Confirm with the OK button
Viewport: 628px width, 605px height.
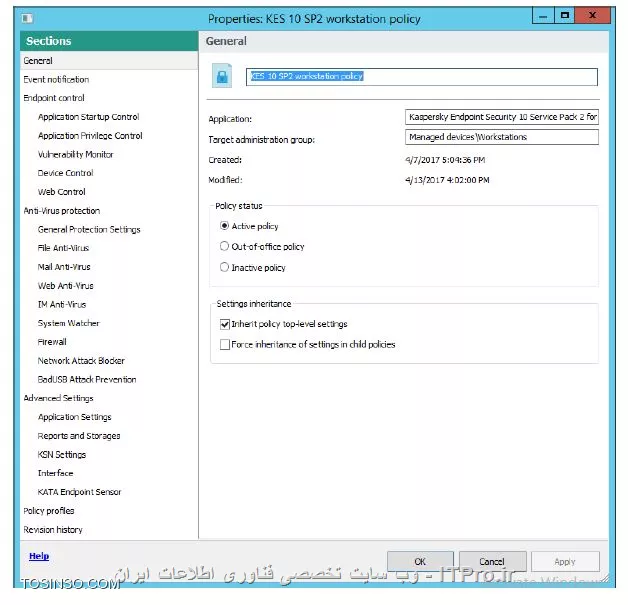(x=420, y=561)
